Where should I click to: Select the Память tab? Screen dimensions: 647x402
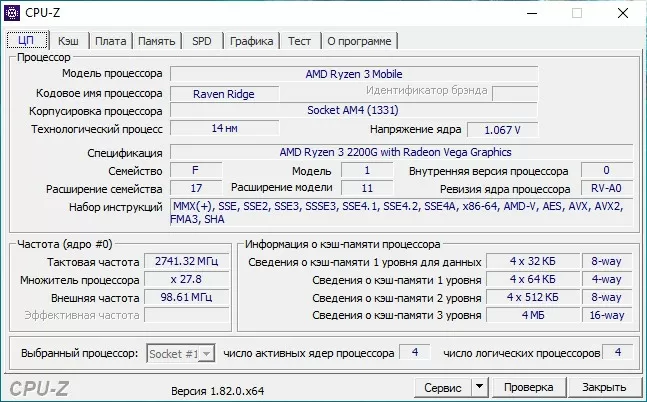(x=157, y=41)
